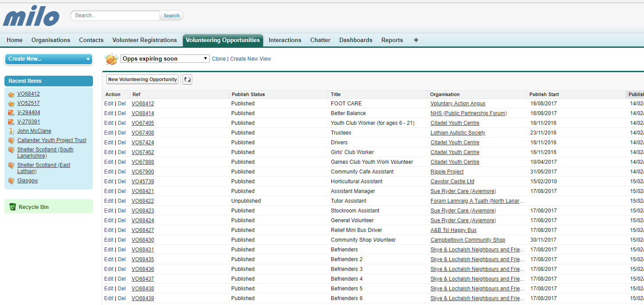Click the icon beside Callander Youth Project Trust
Image resolution: width=644 pixels, height=305 pixels.
pos(11,141)
